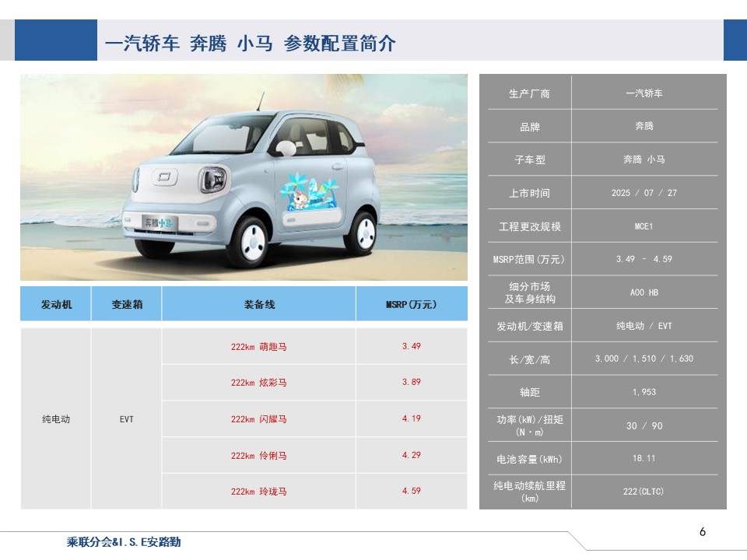Select the 'MCE1' value

tap(644, 226)
